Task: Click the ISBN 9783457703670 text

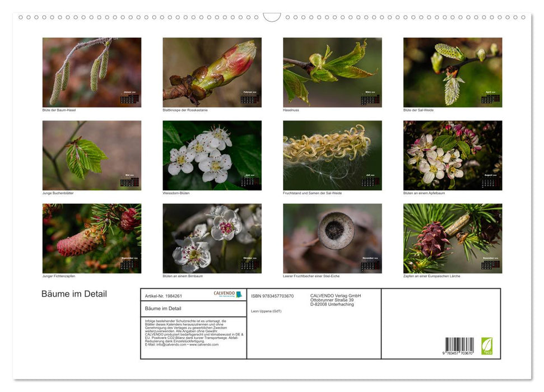Action: click(x=272, y=296)
